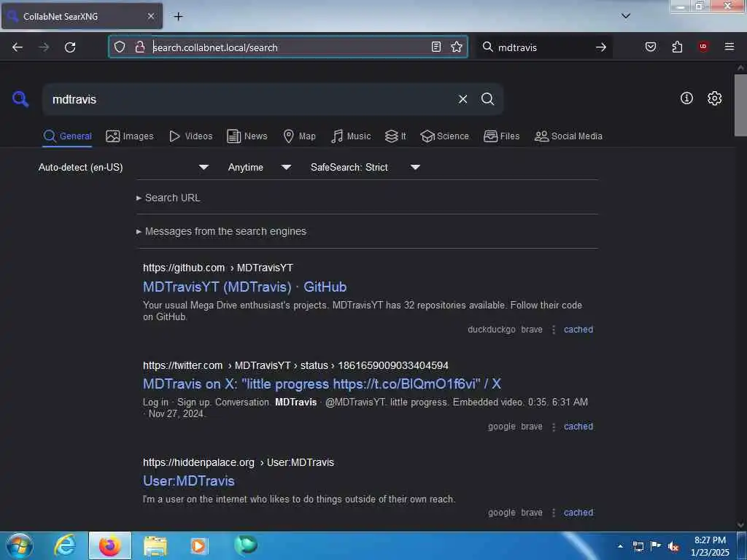The image size is (747, 560).
Task: Open the uBlock Origin extension icon
Action: point(703,47)
